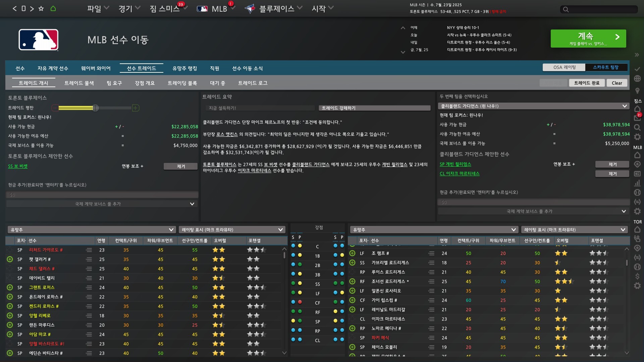Toggle the add circle for 켄드리 로하스
The height and width of the screenshot is (362, 644).
pos(10,306)
